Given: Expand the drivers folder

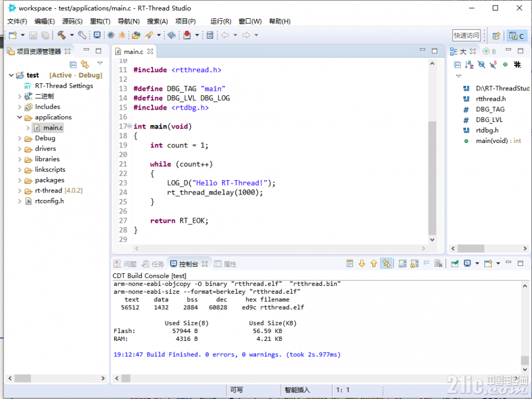Looking at the screenshot, I should coord(20,149).
